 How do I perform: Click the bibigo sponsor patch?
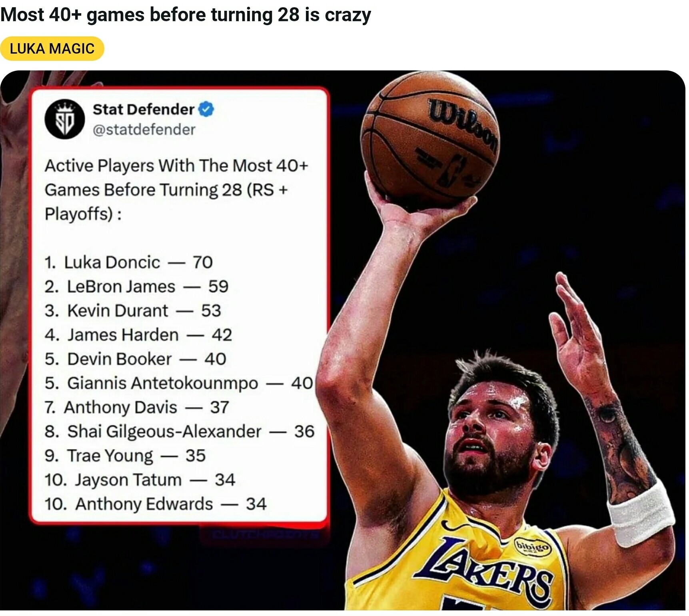click(533, 546)
